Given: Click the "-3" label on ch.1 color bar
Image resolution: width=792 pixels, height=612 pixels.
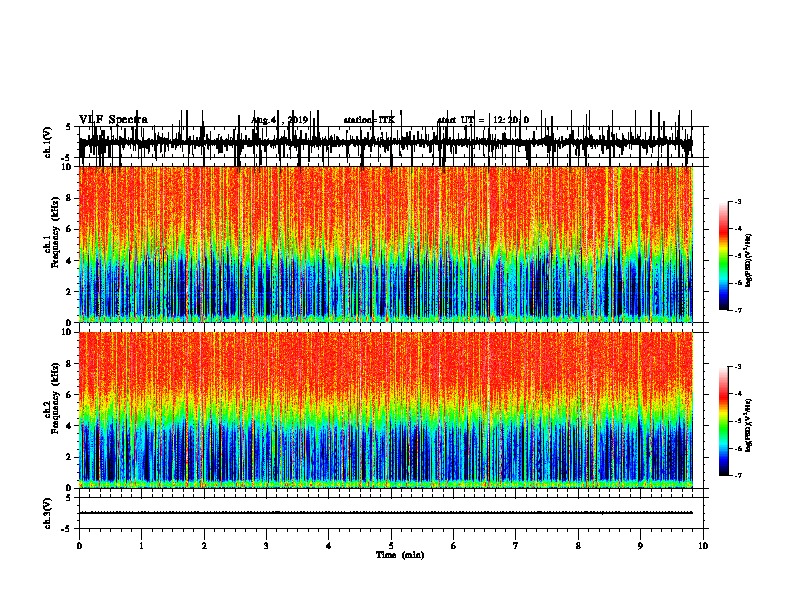Looking at the screenshot, I should (x=738, y=201).
